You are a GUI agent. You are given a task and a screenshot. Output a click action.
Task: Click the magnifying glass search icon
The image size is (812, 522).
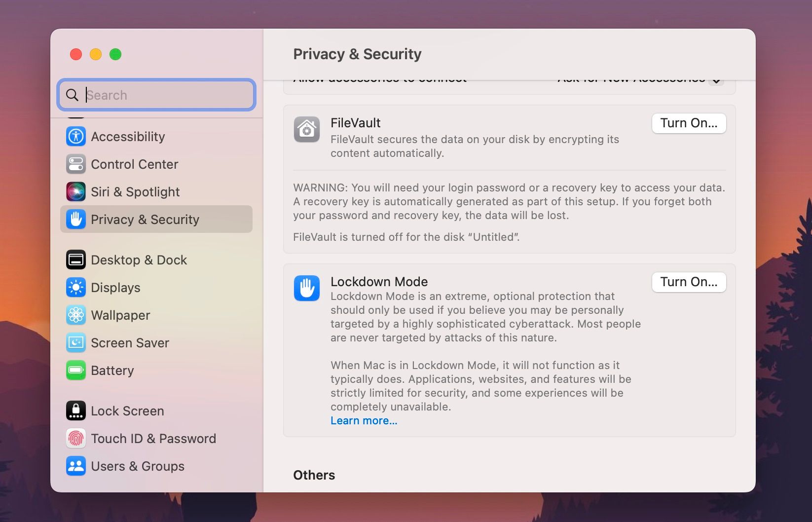tap(73, 95)
